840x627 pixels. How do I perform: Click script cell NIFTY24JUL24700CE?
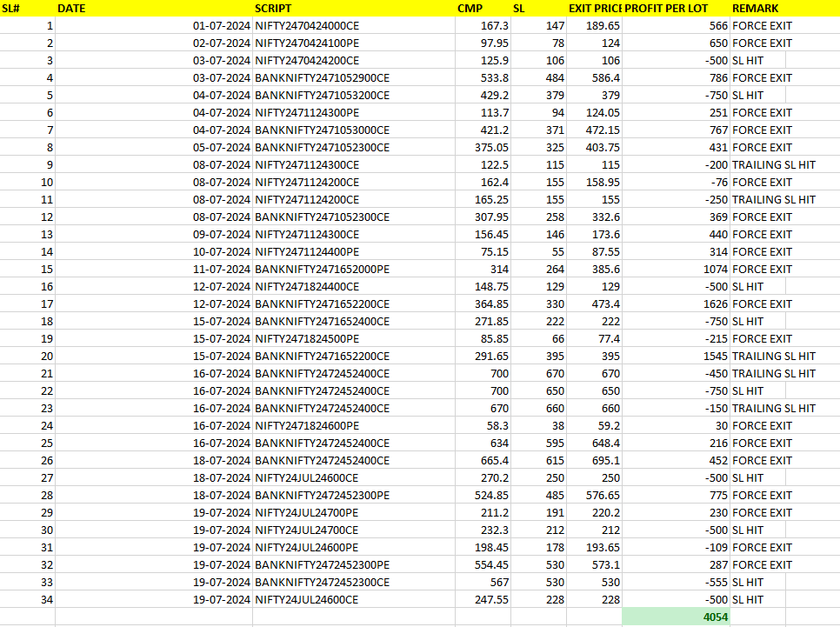tap(354, 530)
